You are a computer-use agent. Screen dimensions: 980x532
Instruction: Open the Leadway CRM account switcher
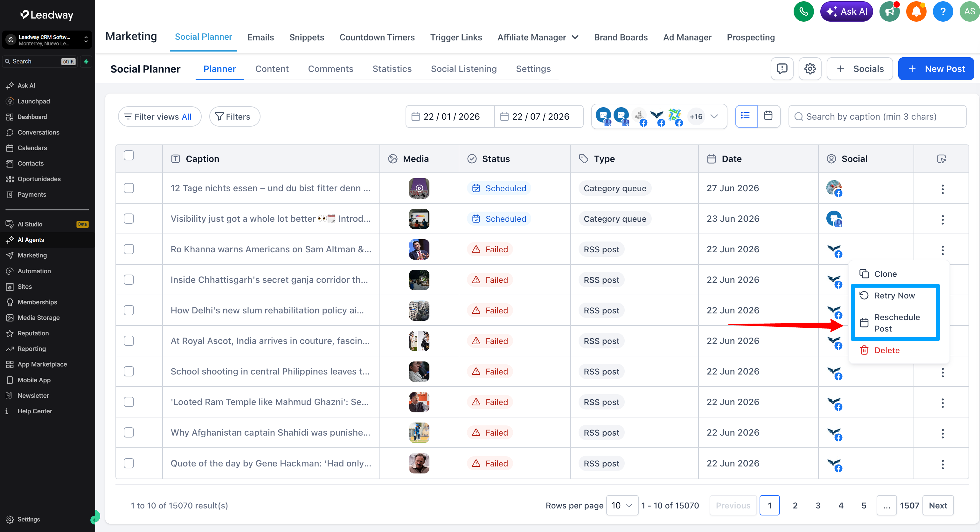[47, 40]
